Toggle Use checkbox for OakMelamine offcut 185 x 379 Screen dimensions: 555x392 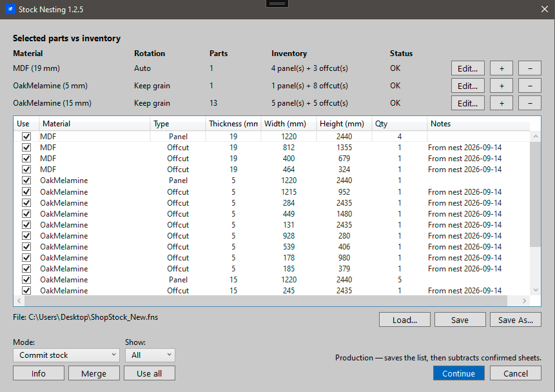point(26,268)
